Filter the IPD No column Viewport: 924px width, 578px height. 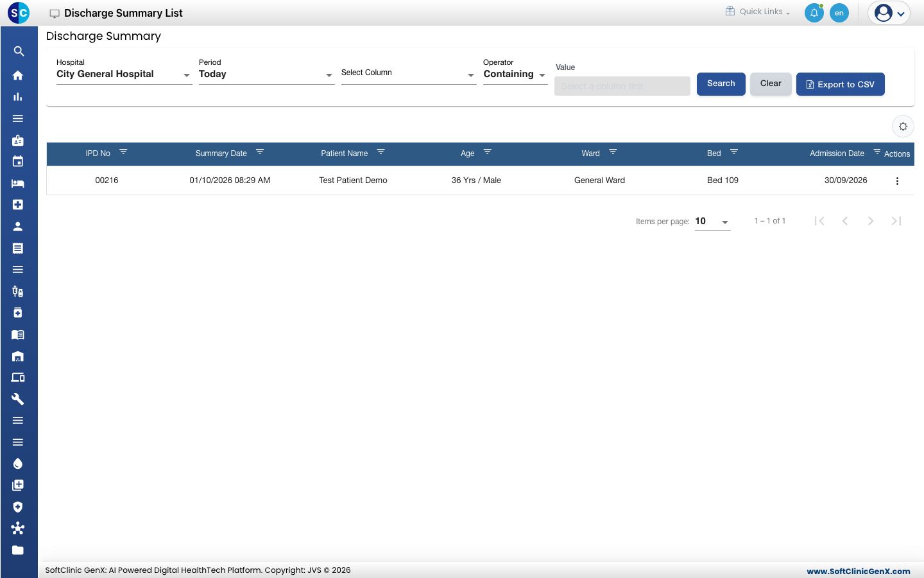(x=123, y=152)
